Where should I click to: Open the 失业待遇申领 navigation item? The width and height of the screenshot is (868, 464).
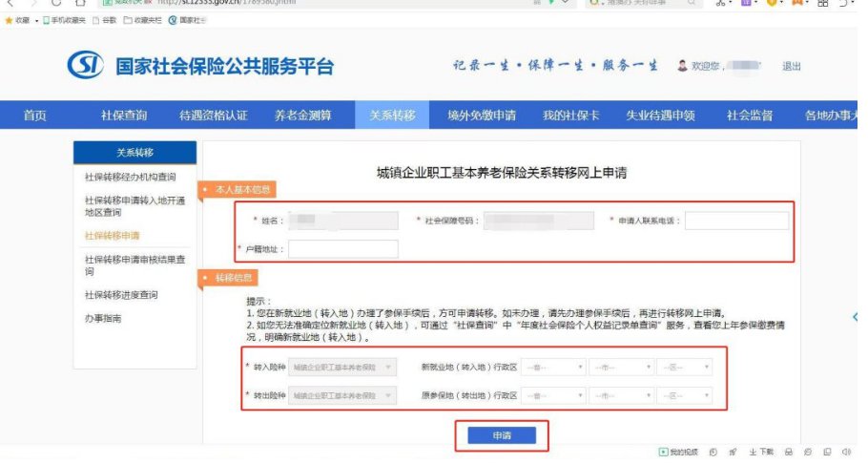[660, 116]
